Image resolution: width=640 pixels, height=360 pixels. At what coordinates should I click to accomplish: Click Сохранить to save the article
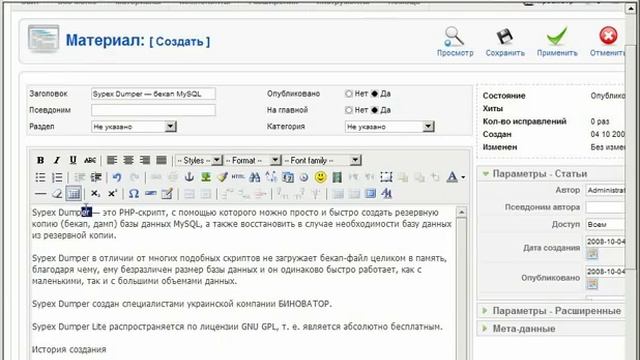[505, 42]
